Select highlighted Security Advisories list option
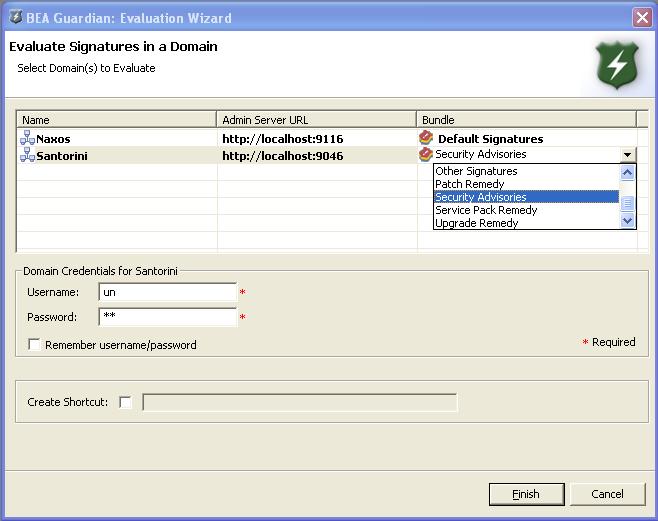Viewport: 658px width, 521px height. pos(526,197)
